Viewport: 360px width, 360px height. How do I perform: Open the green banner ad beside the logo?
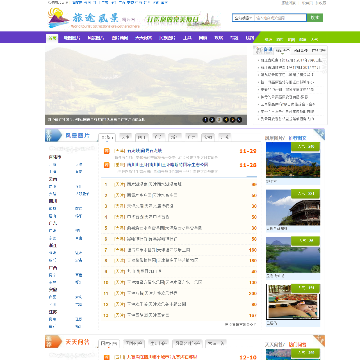(x=183, y=20)
